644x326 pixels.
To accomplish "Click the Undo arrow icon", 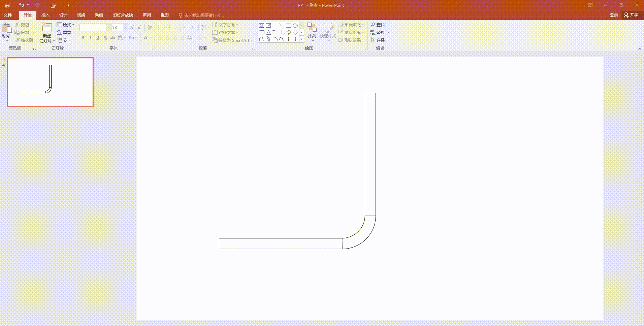I will pyautogui.click(x=21, y=5).
